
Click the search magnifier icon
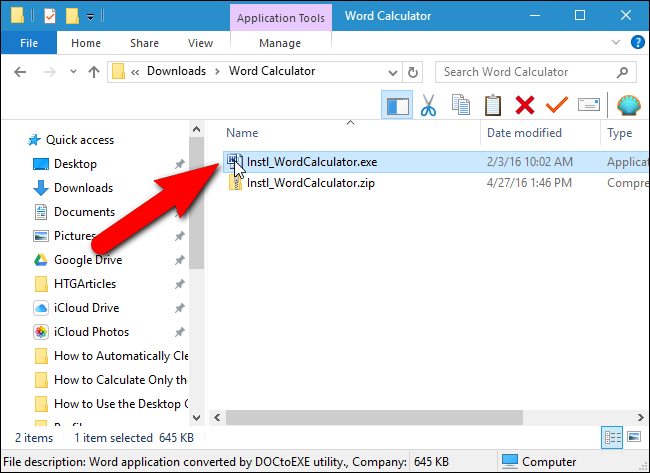tap(622, 73)
